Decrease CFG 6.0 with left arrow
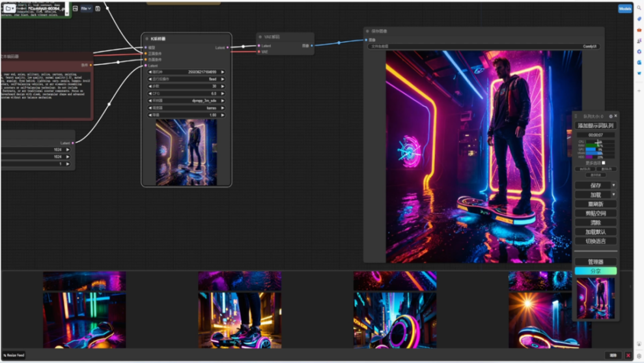This screenshot has width=644, height=363. pyautogui.click(x=150, y=93)
